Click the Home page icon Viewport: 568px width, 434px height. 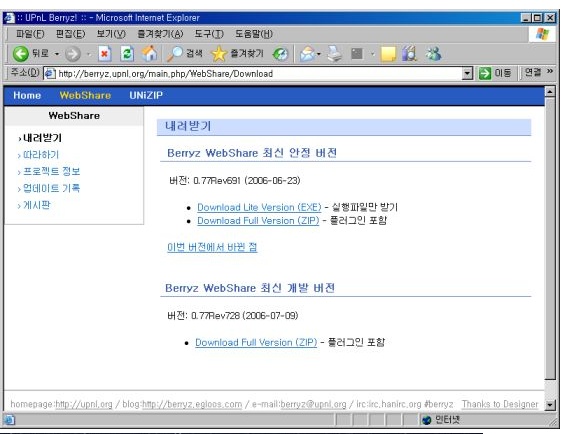[149, 54]
